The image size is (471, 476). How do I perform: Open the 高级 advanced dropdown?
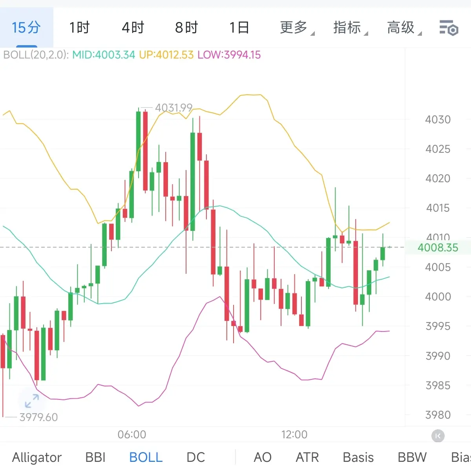[x=404, y=28]
